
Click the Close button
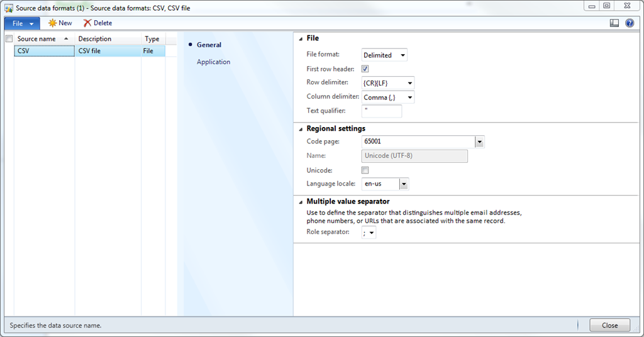pos(609,325)
